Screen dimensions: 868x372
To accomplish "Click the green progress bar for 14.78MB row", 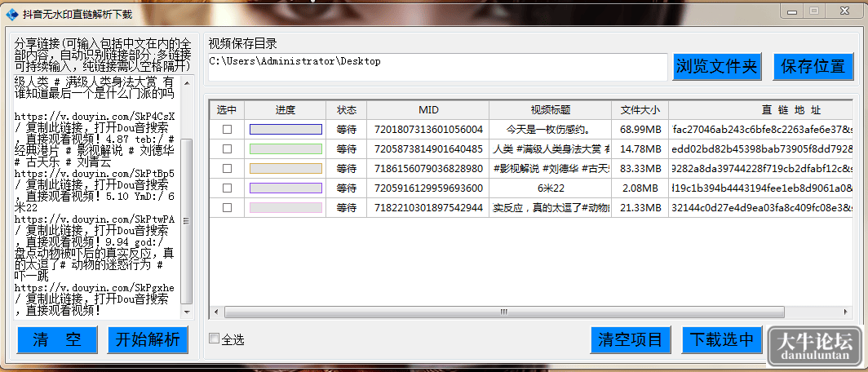I will [286, 149].
